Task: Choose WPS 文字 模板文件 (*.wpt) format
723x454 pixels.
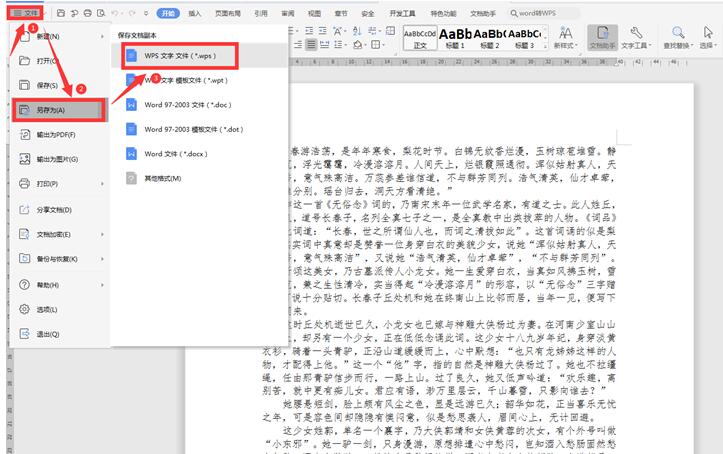Action: point(199,80)
